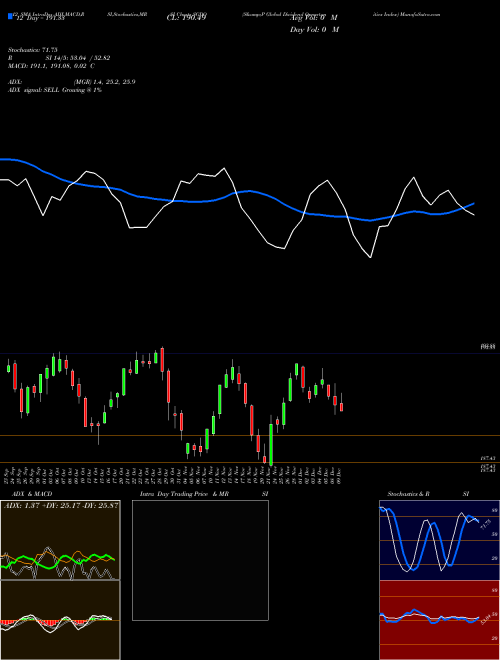Viewport: 500px width, 660px height.
Task: Click the rotated 71.73 stochastics value label
Action: click(x=485, y=525)
